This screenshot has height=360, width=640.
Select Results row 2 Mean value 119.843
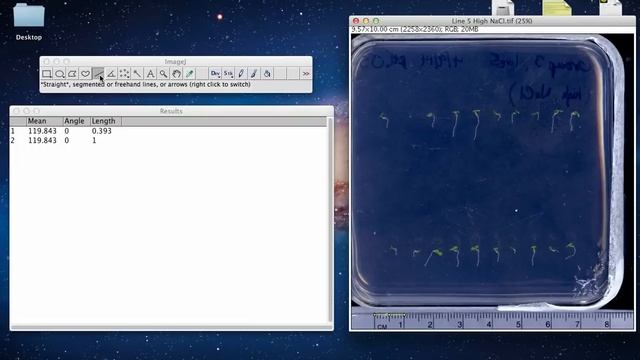point(42,140)
